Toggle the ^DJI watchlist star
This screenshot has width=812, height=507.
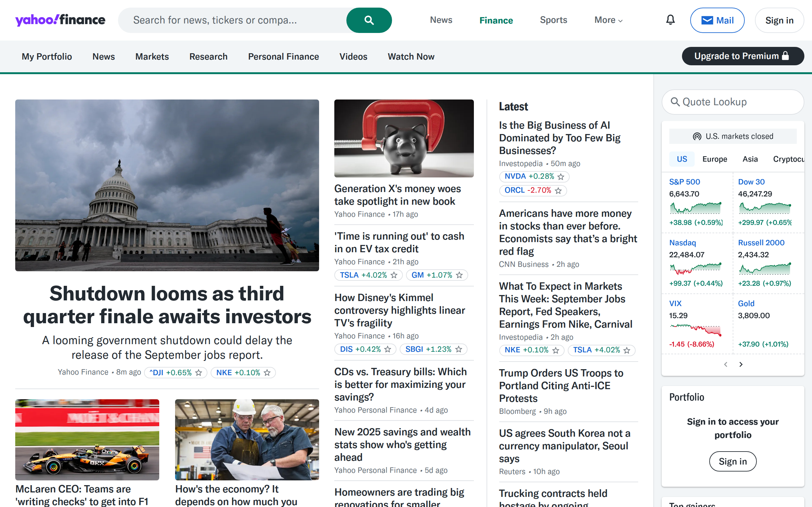coord(199,373)
